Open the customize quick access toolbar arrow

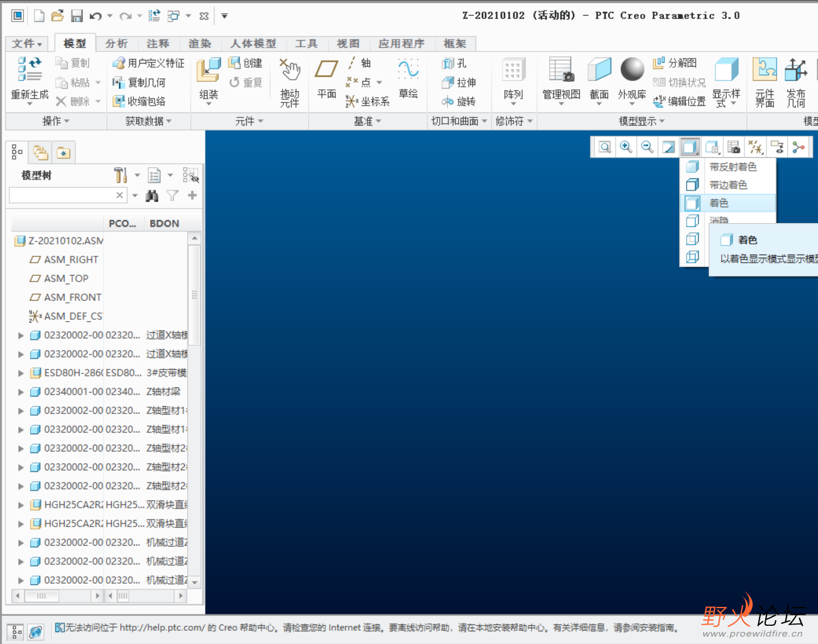click(x=224, y=16)
